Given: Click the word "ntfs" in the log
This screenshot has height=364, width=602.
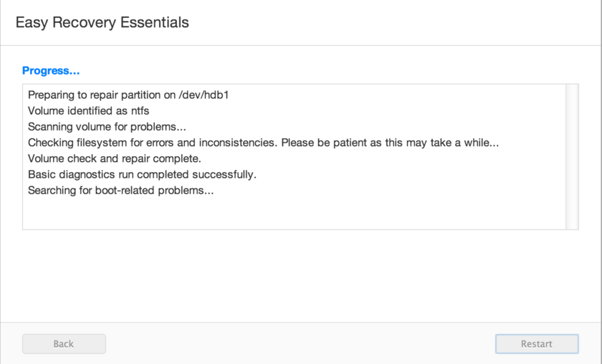Looking at the screenshot, I should tap(140, 110).
